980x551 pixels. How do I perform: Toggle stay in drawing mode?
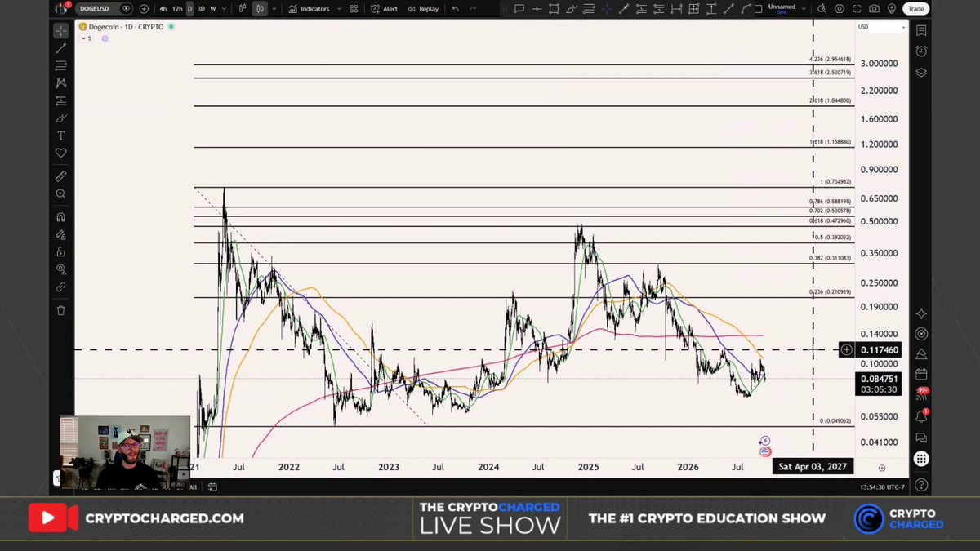pyautogui.click(x=61, y=234)
